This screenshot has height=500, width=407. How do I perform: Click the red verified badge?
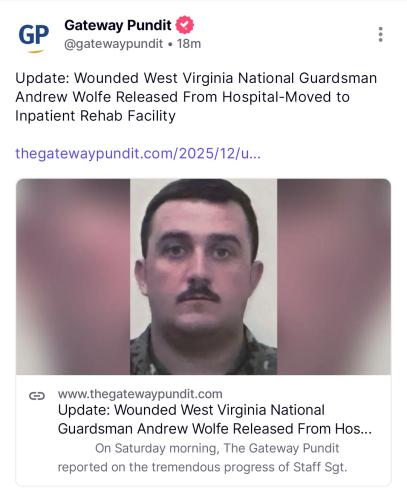[184, 25]
